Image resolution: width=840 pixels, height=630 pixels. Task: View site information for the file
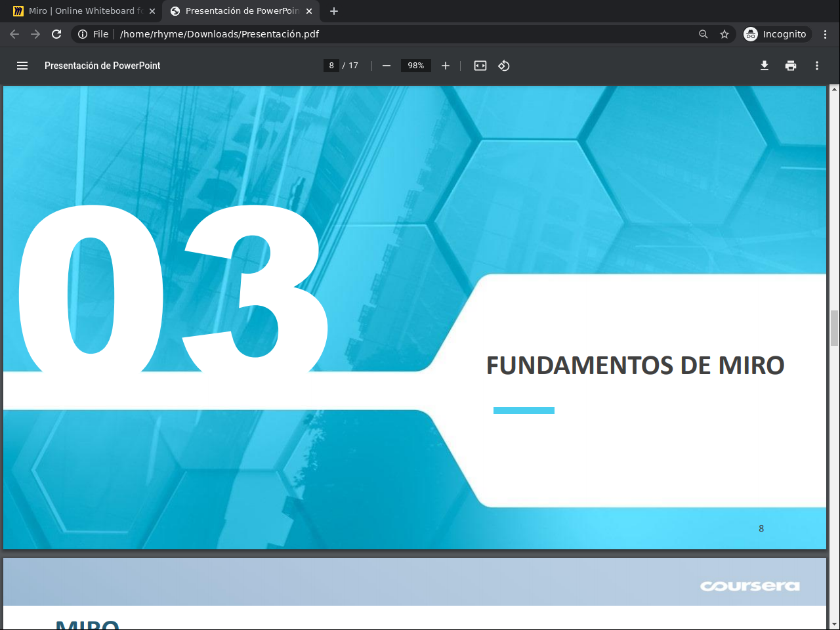point(83,34)
